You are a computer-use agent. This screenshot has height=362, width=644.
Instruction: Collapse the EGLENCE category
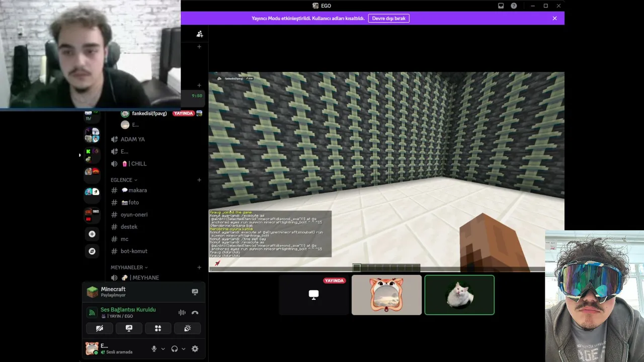(124, 180)
